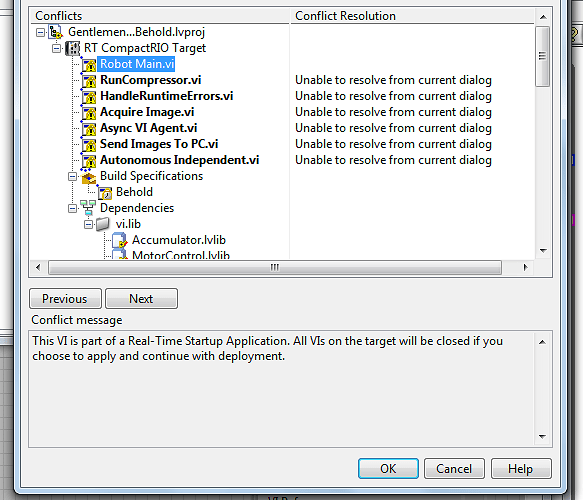Select the Robot Main.vi warning icon
Image resolution: width=583 pixels, height=500 pixels.
[89, 64]
